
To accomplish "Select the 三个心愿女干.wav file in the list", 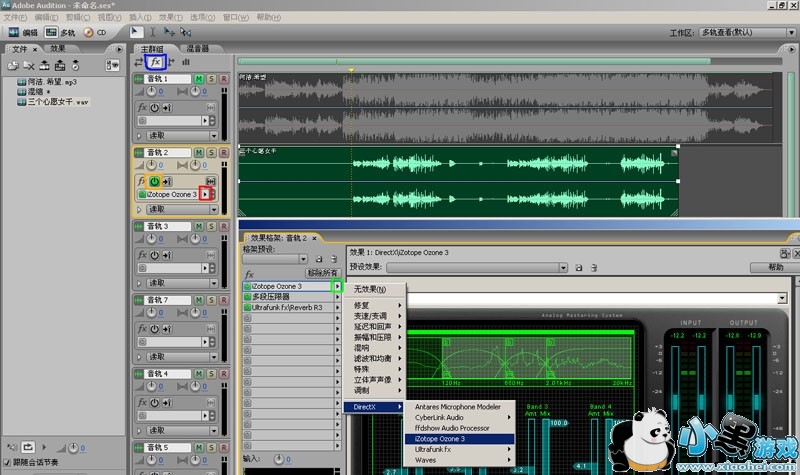I will [58, 101].
